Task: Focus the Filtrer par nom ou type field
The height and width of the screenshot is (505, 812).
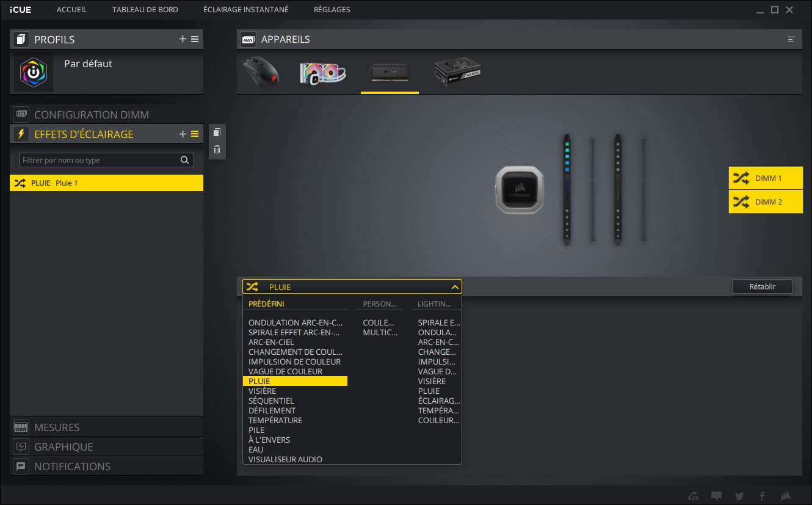Action: tap(106, 160)
